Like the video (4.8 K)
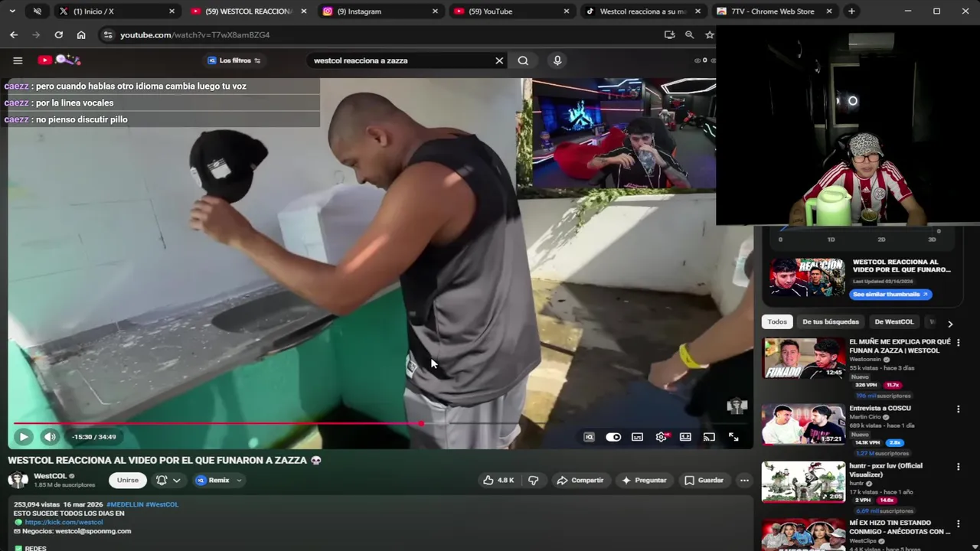 pos(498,481)
